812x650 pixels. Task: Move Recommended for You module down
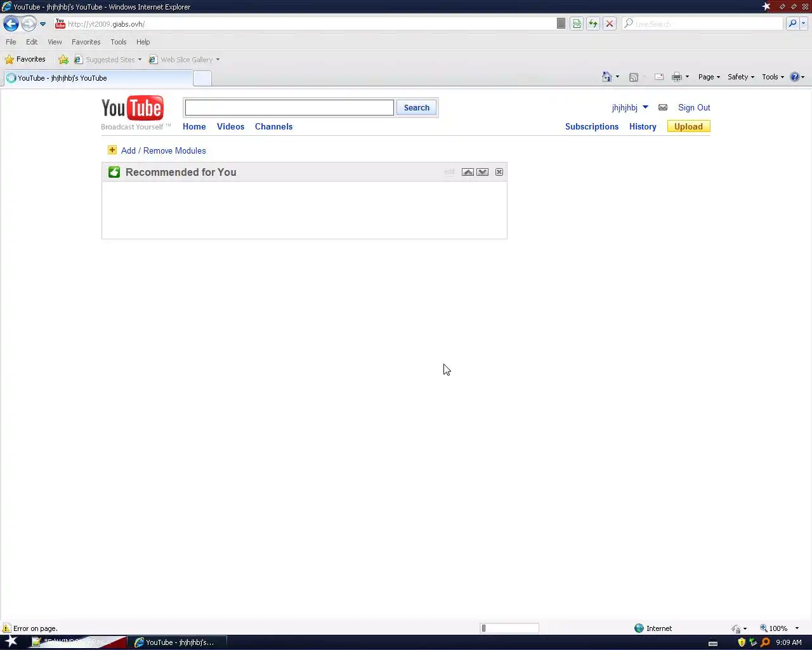(x=483, y=172)
